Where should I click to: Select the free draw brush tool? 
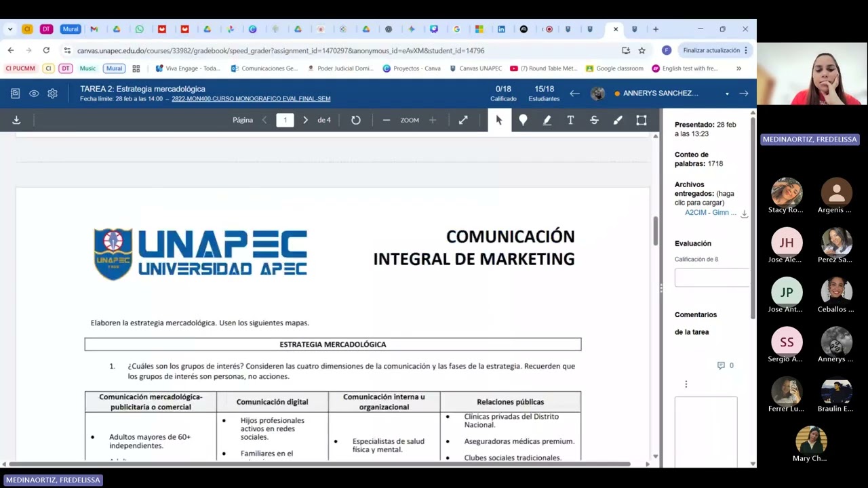[618, 120]
